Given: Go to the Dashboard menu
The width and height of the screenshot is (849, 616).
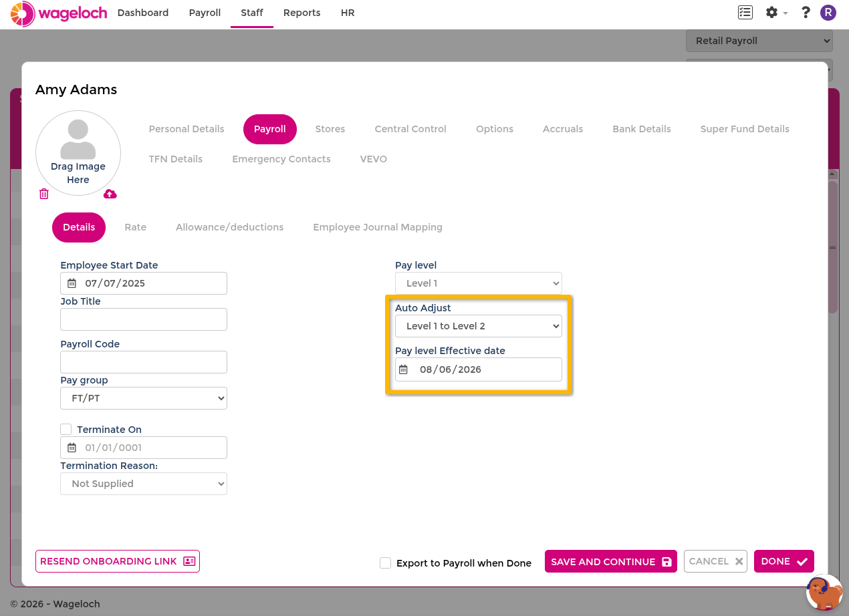Looking at the screenshot, I should pyautogui.click(x=143, y=13).
